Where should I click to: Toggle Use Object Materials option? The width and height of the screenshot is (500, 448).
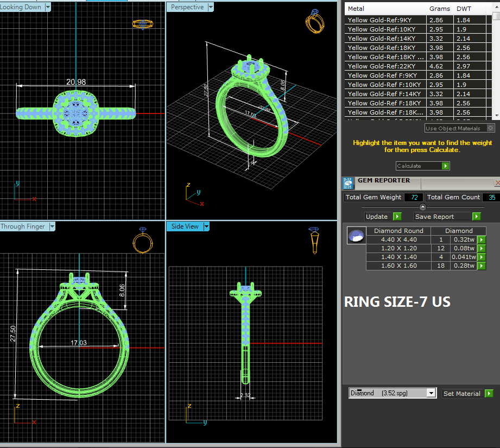tap(490, 128)
